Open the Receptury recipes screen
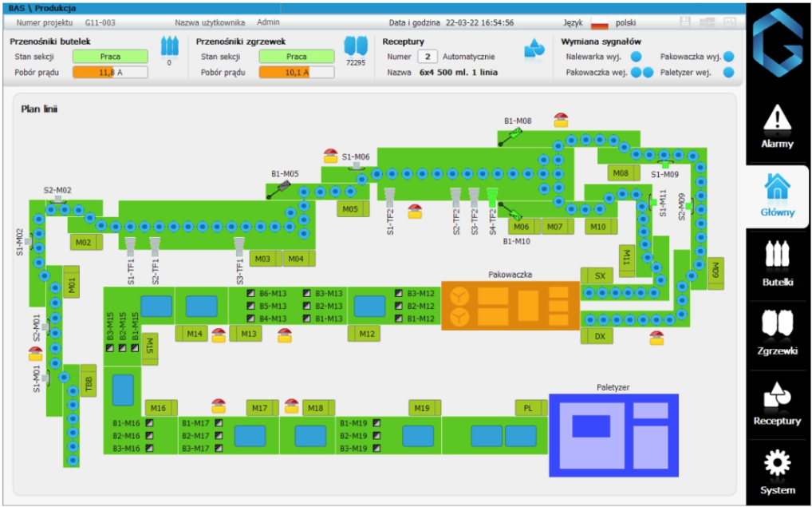 click(777, 402)
